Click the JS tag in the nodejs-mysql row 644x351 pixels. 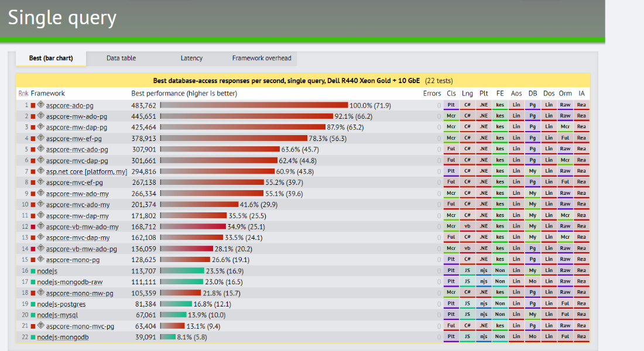467,315
